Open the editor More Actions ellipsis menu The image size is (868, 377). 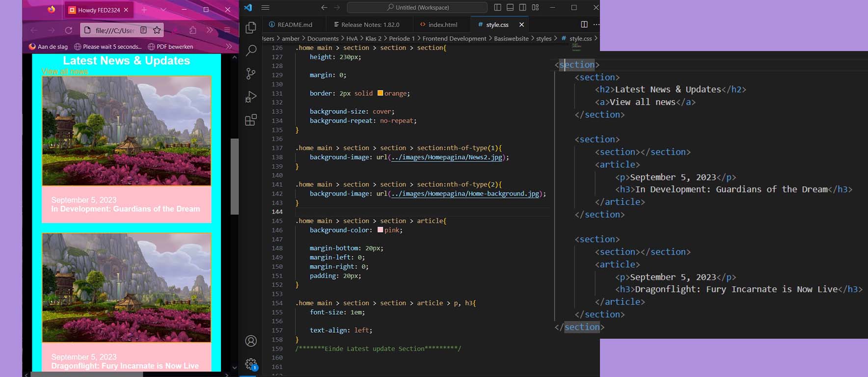(596, 25)
